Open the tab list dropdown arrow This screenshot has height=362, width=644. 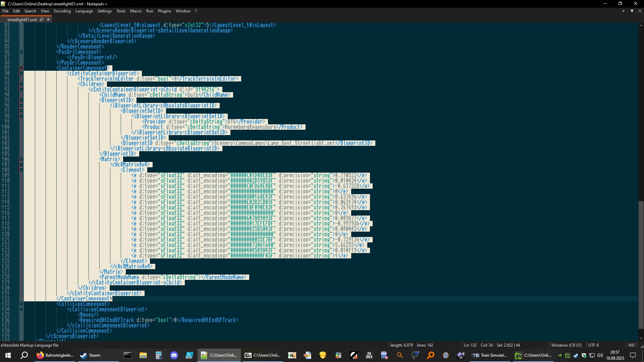(x=632, y=11)
